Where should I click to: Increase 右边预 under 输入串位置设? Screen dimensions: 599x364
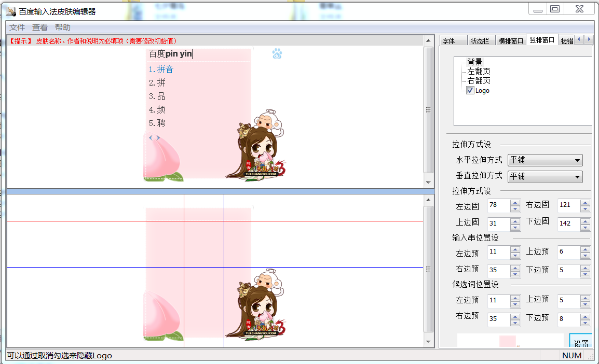[x=515, y=268]
